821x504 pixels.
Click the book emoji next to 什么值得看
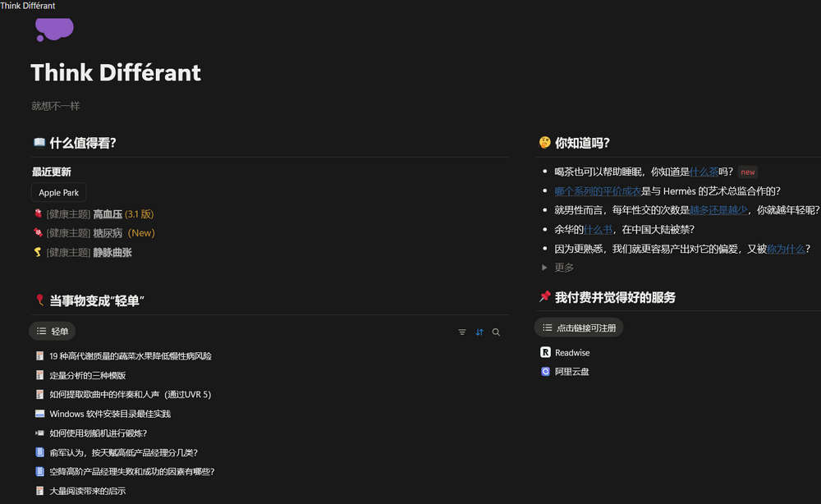tap(39, 142)
